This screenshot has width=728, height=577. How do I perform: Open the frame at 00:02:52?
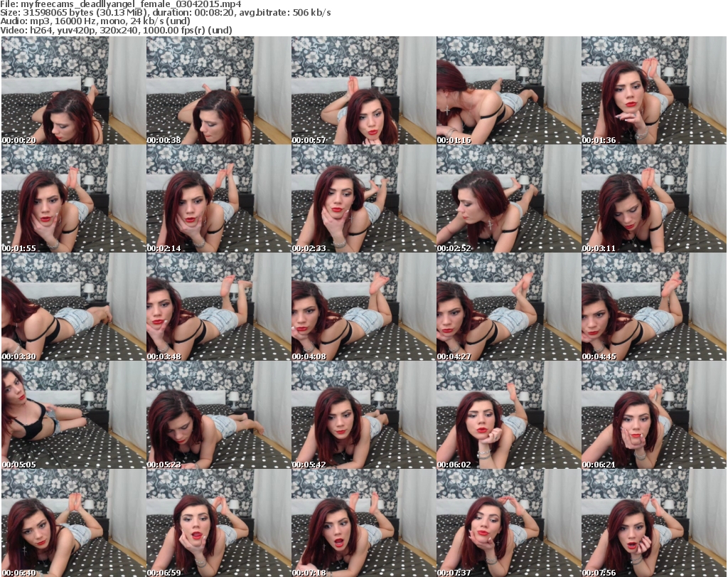click(x=508, y=198)
